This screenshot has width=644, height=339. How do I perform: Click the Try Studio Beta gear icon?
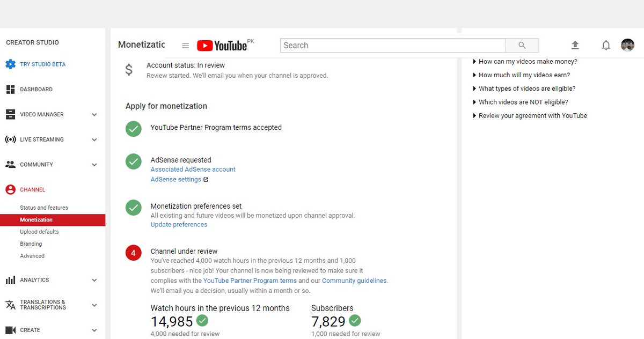click(x=10, y=64)
